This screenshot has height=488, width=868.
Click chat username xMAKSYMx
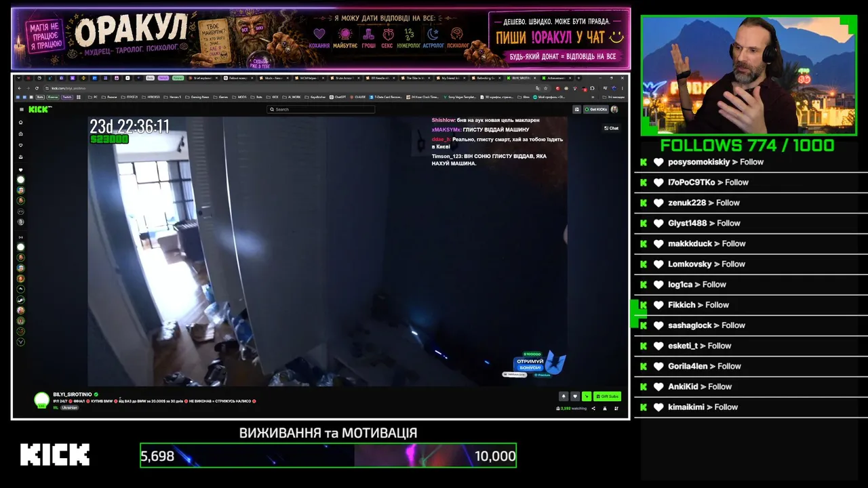[x=446, y=129]
